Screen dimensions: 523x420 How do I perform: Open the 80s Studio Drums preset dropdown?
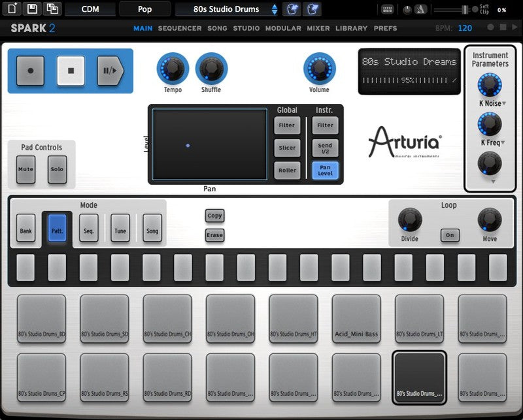pyautogui.click(x=226, y=9)
